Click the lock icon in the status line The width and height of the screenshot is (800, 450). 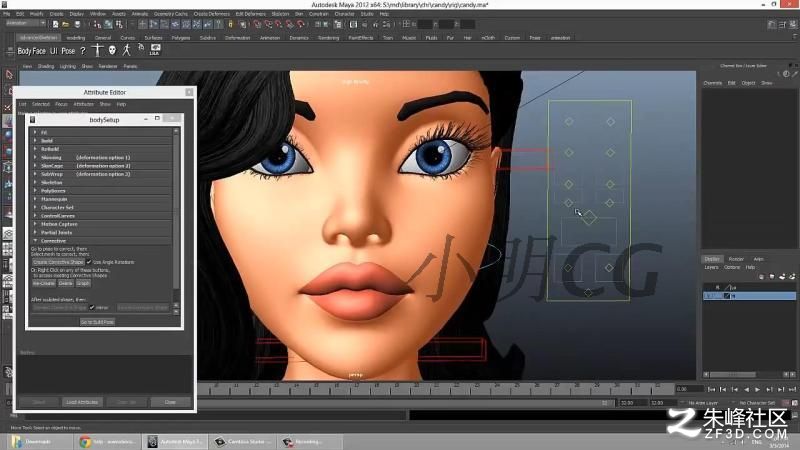click(231, 24)
